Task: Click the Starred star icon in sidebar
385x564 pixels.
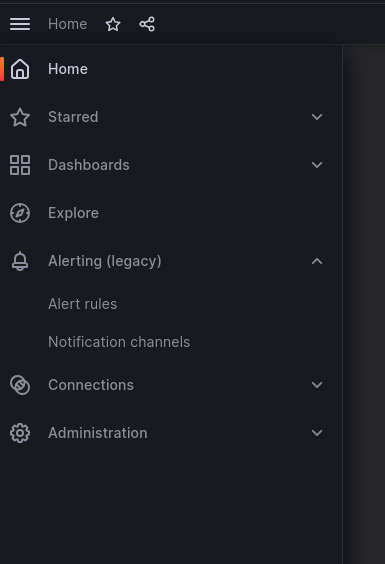Action: pyautogui.click(x=20, y=117)
